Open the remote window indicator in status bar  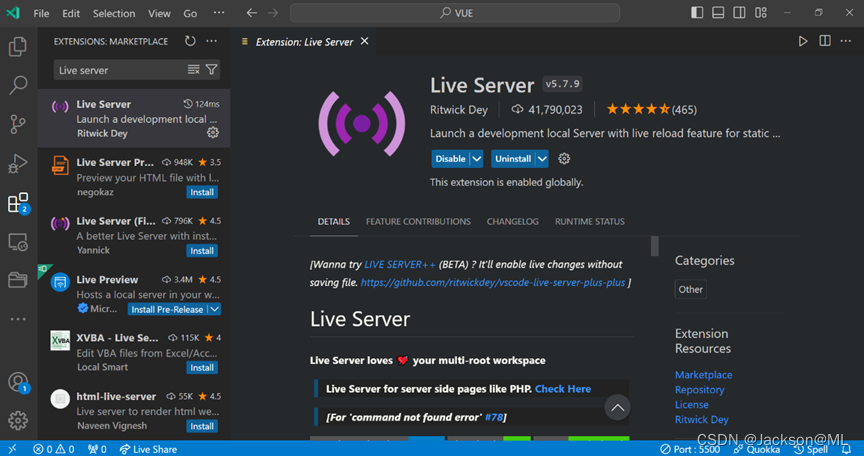tap(13, 449)
